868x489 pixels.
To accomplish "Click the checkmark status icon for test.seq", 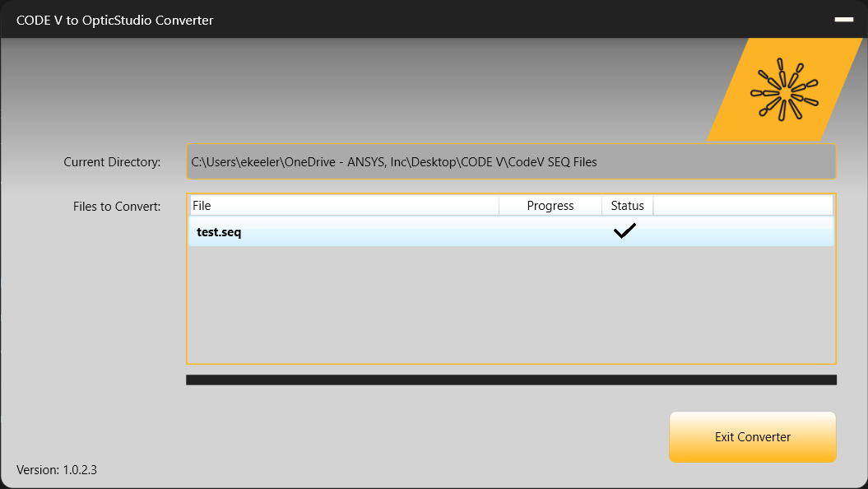I will pos(624,231).
